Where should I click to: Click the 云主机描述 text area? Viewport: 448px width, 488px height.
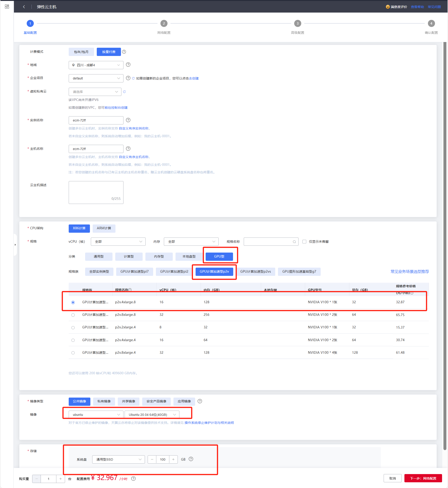click(96, 192)
